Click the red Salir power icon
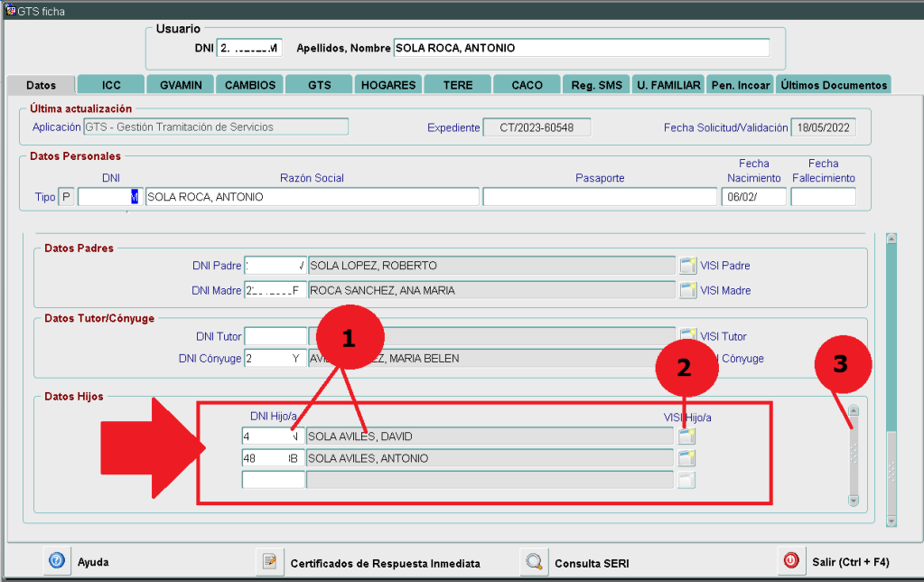 tap(790, 561)
